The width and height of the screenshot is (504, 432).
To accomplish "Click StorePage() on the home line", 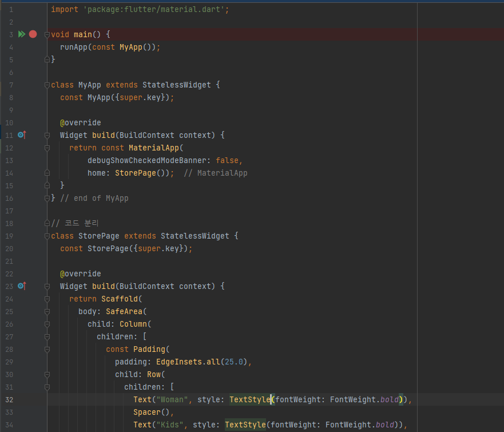I will (140, 173).
